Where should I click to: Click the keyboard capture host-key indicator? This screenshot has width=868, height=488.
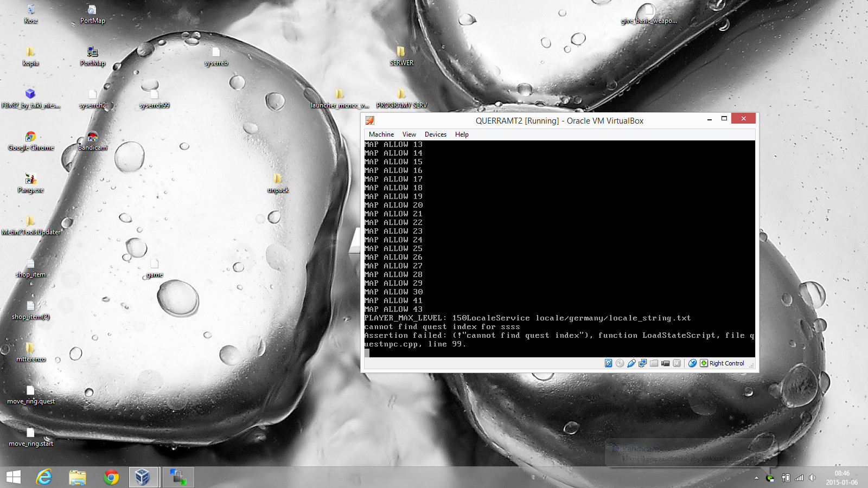704,363
